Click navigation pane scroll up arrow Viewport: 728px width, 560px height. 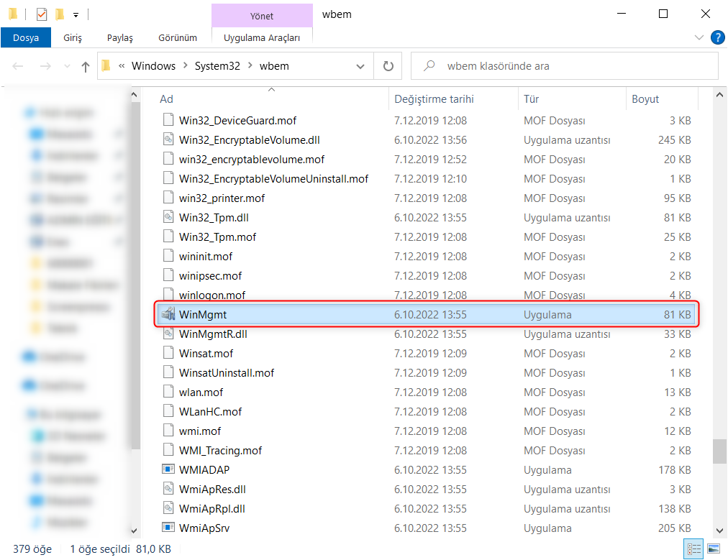135,95
